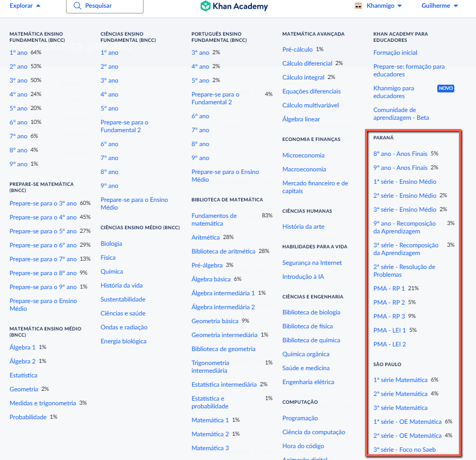Image resolution: width=476 pixels, height=460 pixels.
Task: Open Química course
Action: click(112, 272)
